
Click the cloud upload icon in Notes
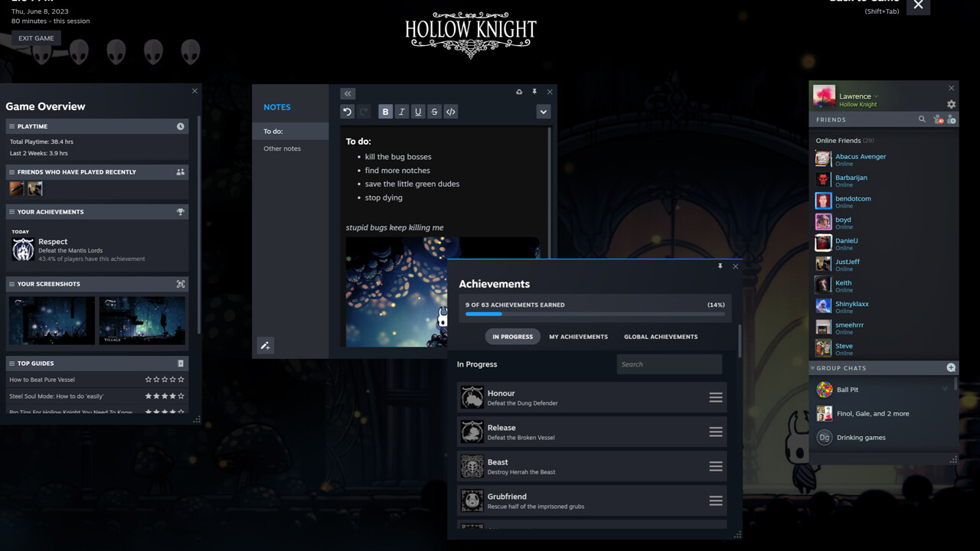[x=519, y=92]
